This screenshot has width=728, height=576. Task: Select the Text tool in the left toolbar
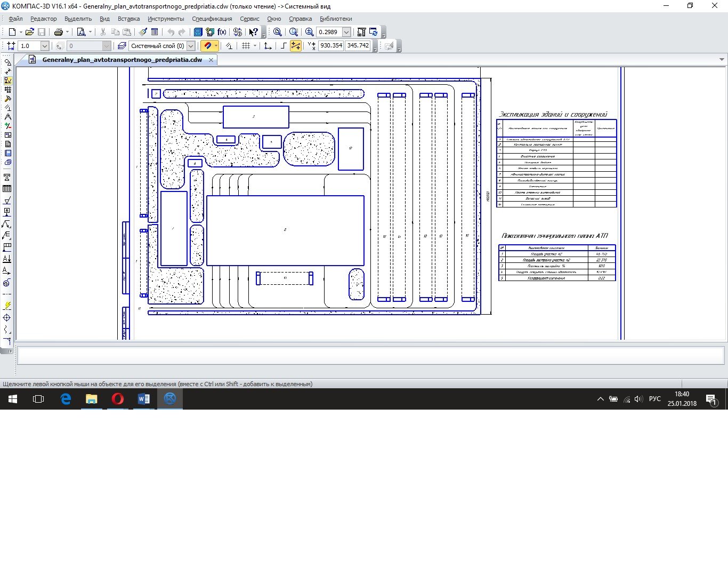tap(7, 177)
